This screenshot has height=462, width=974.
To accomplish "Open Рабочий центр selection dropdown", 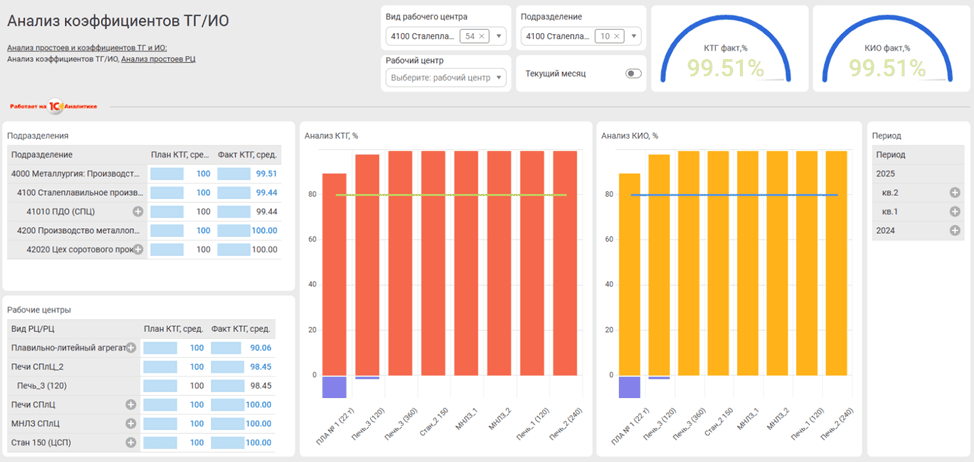I will (x=446, y=78).
